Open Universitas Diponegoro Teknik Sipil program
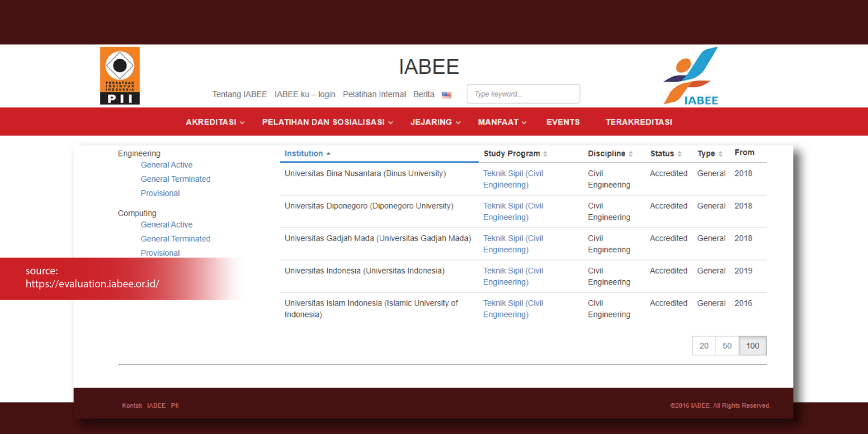 [513, 212]
